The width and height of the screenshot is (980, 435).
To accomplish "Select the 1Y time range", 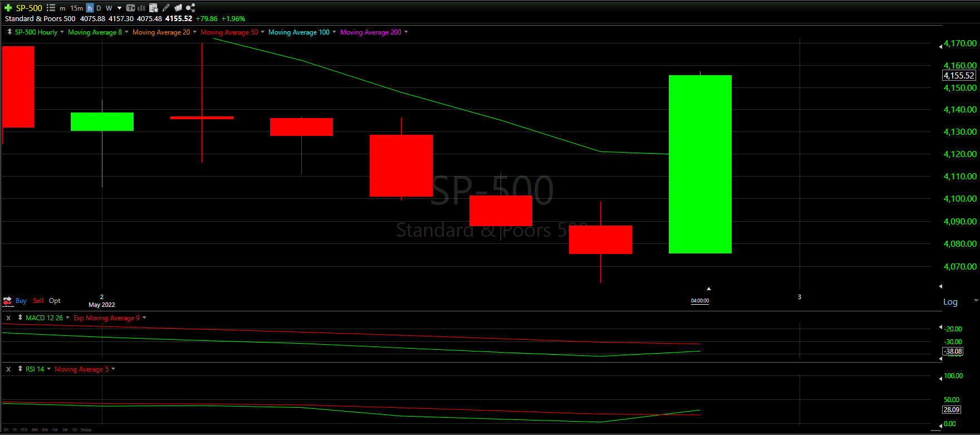I will click(14, 430).
